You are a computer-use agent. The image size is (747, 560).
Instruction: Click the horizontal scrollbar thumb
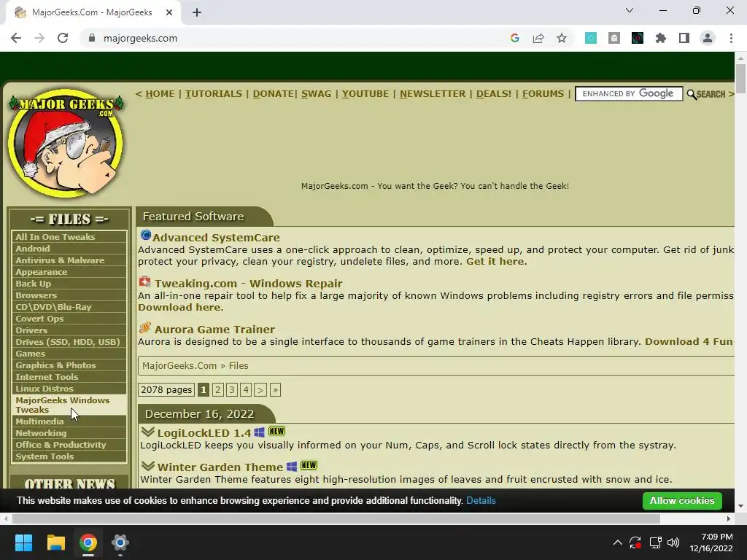coord(336,518)
